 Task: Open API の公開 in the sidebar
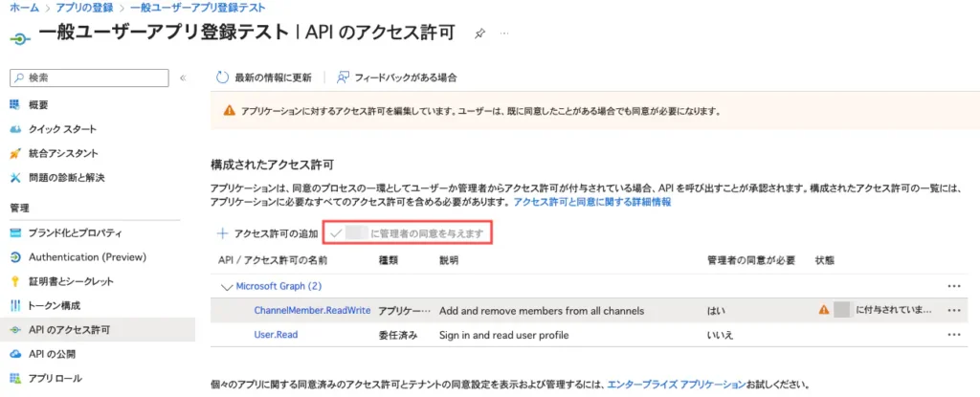pyautogui.click(x=53, y=354)
